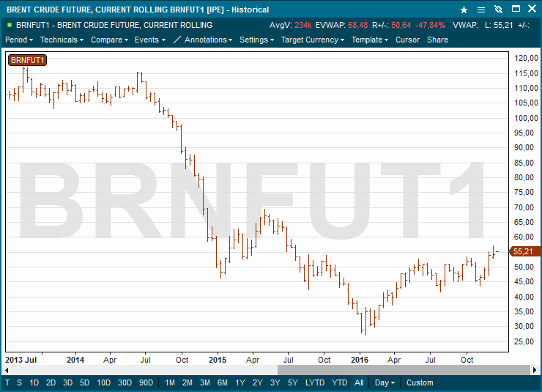542x392 pixels.
Task: Open the Compare dropdown
Action: (x=110, y=40)
